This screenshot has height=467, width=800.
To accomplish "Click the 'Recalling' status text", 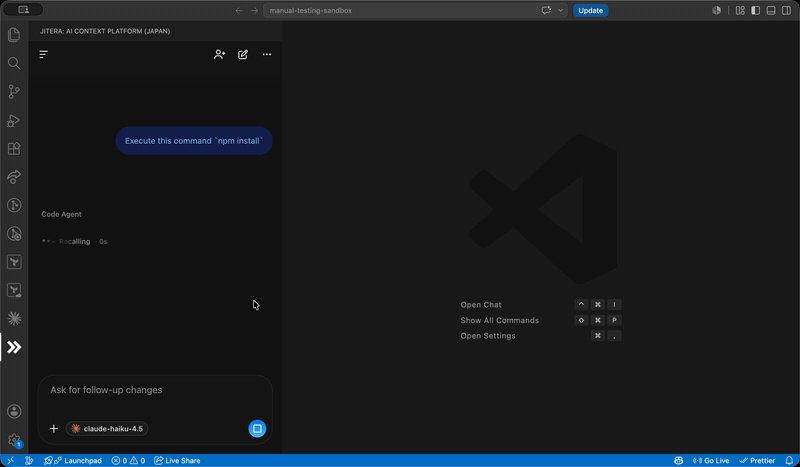I will tap(74, 241).
